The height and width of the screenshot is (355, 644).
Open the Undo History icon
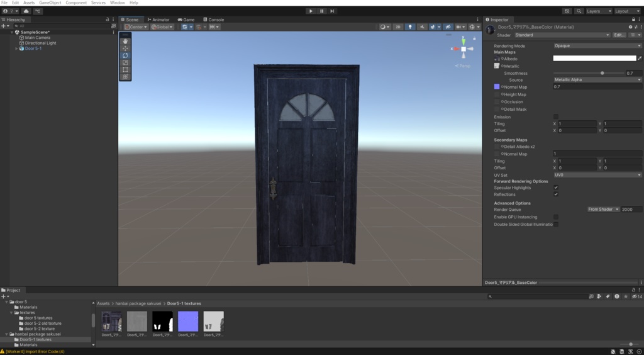(567, 11)
